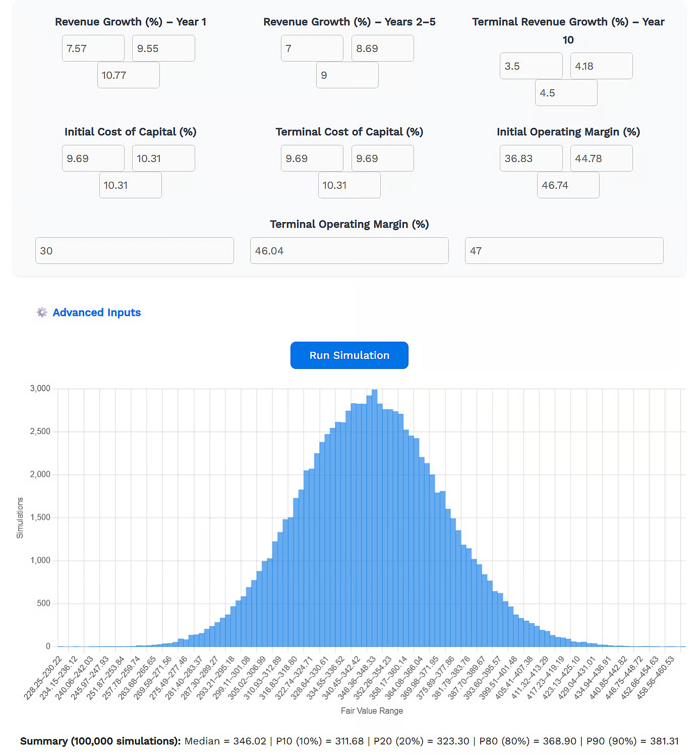Click the tallest bar in the histogram
This screenshot has height=755, width=700.
point(374,520)
